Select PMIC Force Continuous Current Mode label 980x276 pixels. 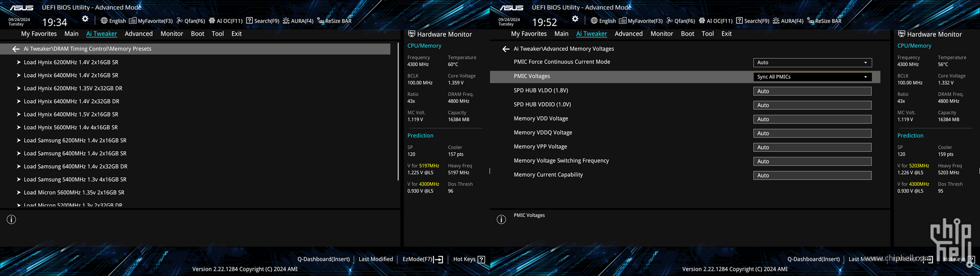(562, 62)
